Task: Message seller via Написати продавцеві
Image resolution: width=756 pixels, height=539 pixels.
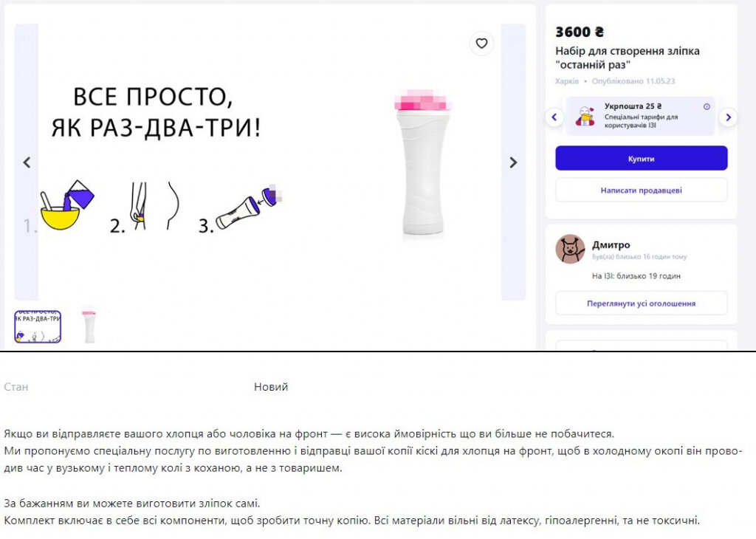Action: coord(642,190)
